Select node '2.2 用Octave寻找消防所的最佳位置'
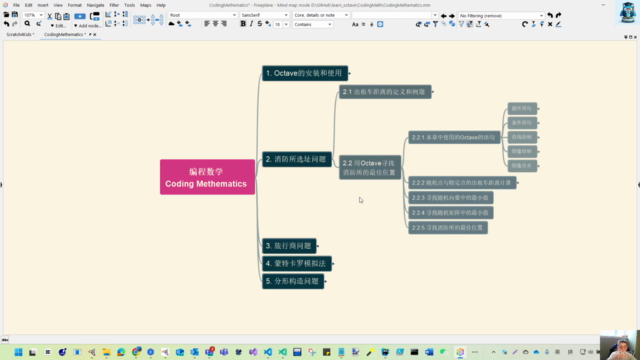 pos(370,167)
